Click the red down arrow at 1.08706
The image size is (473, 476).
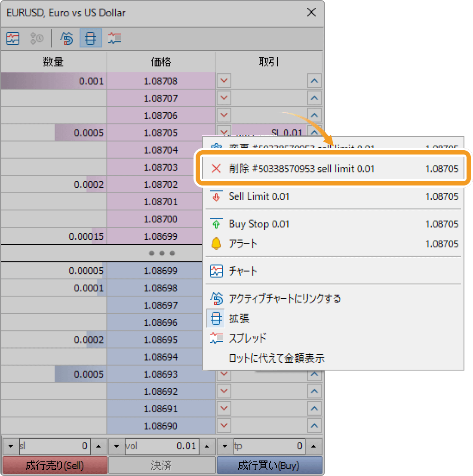pos(224,115)
